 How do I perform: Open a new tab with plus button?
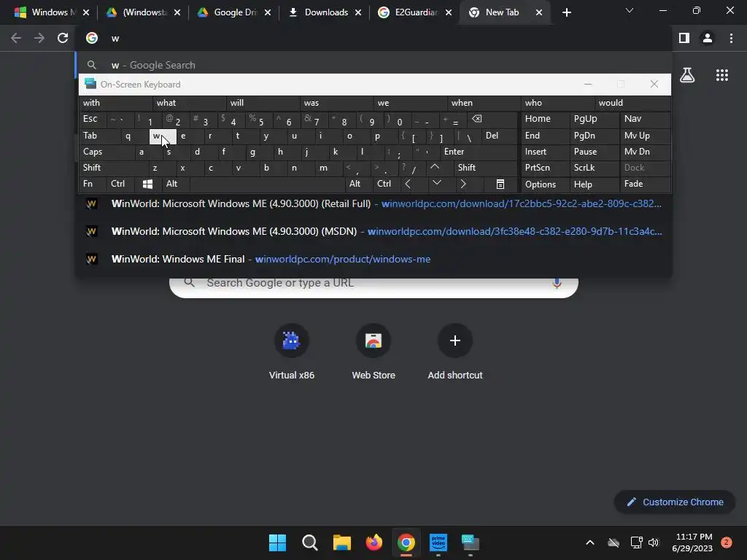tap(566, 12)
